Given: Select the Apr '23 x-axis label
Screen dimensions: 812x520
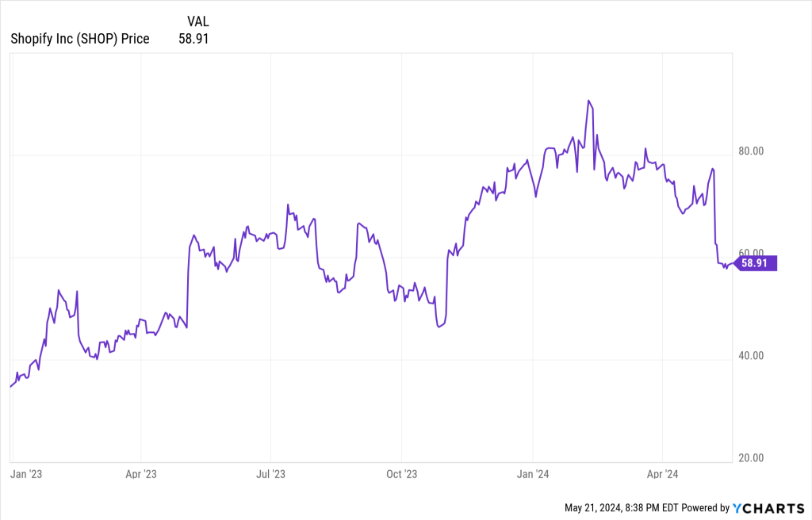Looking at the screenshot, I should tap(140, 474).
